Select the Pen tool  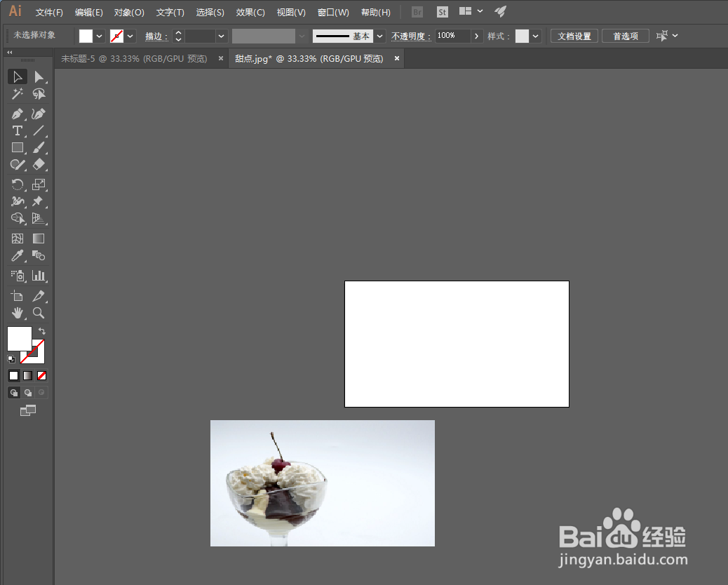pyautogui.click(x=18, y=114)
